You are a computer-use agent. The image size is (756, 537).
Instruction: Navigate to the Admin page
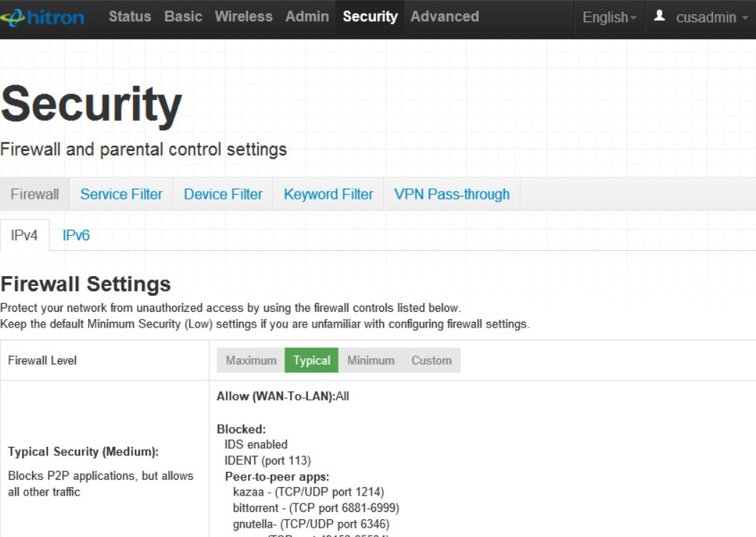[x=307, y=16]
